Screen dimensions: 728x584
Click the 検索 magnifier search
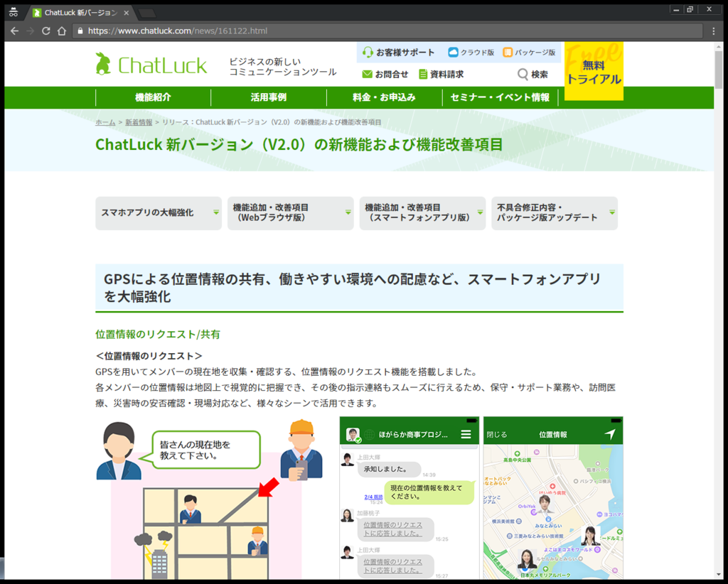[x=532, y=74]
